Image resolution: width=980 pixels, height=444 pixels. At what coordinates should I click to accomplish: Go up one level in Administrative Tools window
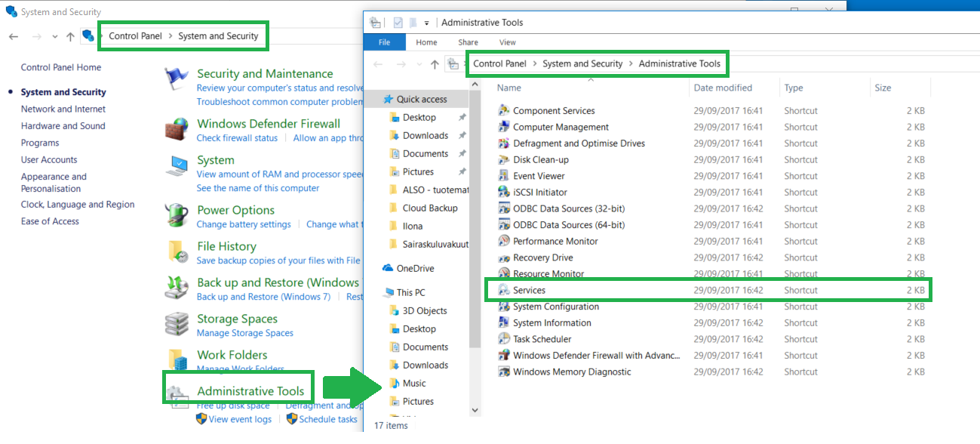(435, 64)
